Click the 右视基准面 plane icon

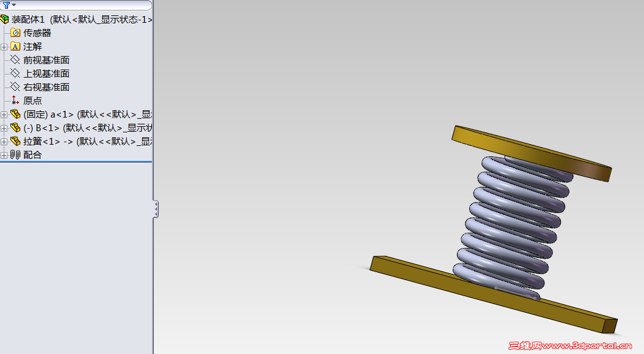pyautogui.click(x=15, y=87)
